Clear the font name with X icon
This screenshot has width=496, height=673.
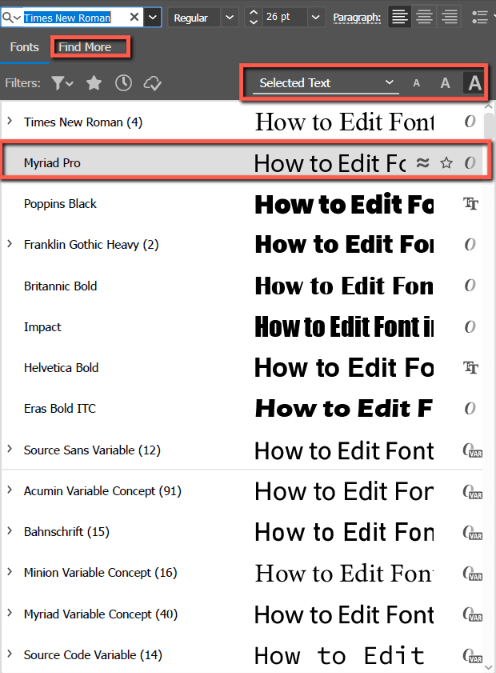click(x=134, y=17)
